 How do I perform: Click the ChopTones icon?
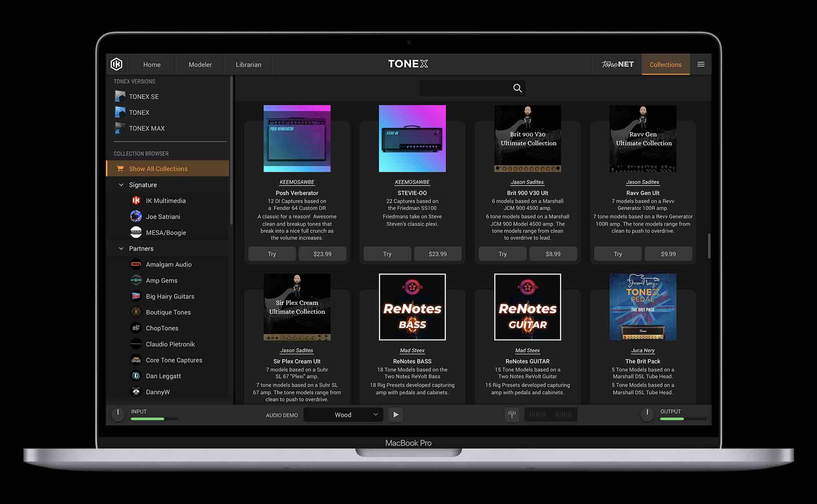[x=136, y=328]
